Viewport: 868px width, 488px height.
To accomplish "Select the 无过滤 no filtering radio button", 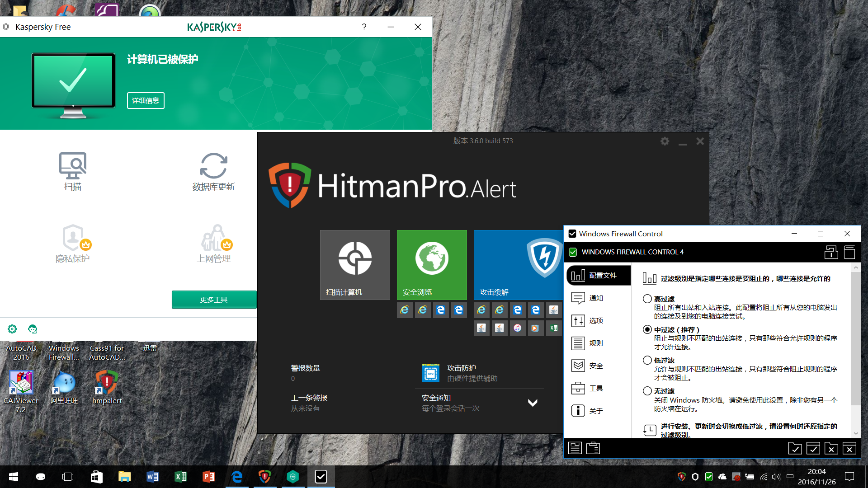I will point(647,391).
